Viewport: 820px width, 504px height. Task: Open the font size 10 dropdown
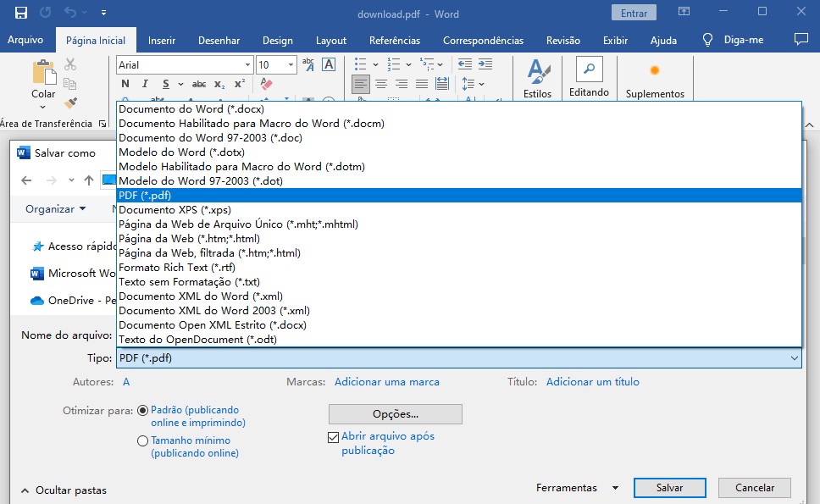click(x=291, y=65)
